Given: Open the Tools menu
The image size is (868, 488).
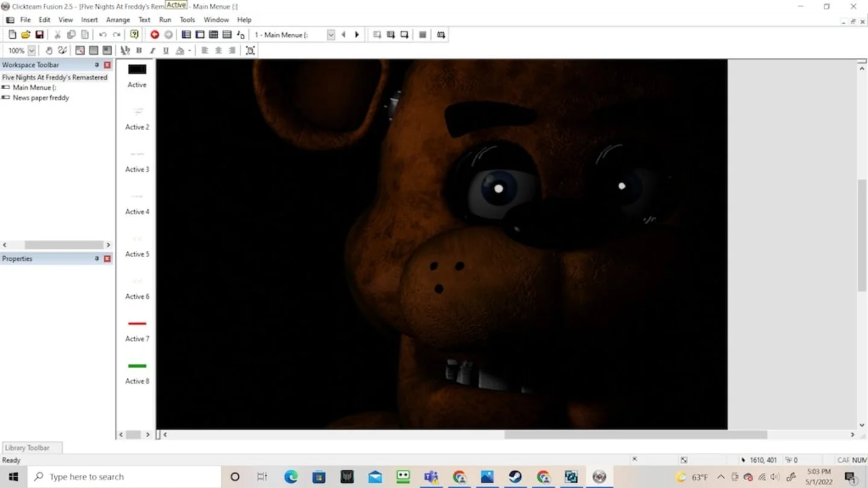Looking at the screenshot, I should click(x=187, y=20).
